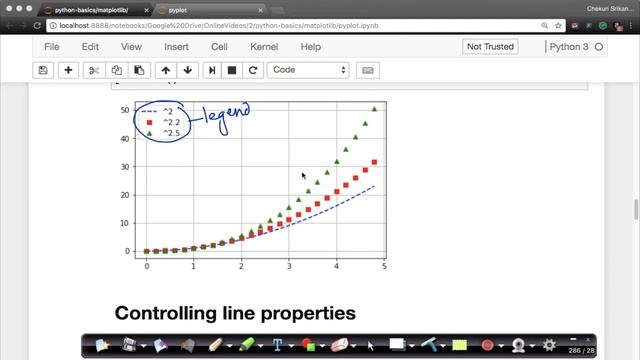Close the python-basics/matplotlib tab
Image resolution: width=640 pixels, height=360 pixels.
coord(147,10)
